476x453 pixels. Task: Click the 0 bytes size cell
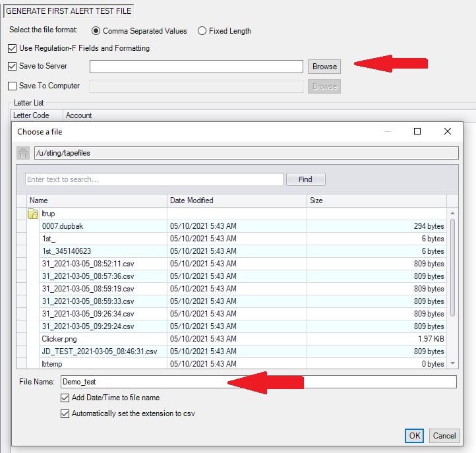(x=376, y=363)
